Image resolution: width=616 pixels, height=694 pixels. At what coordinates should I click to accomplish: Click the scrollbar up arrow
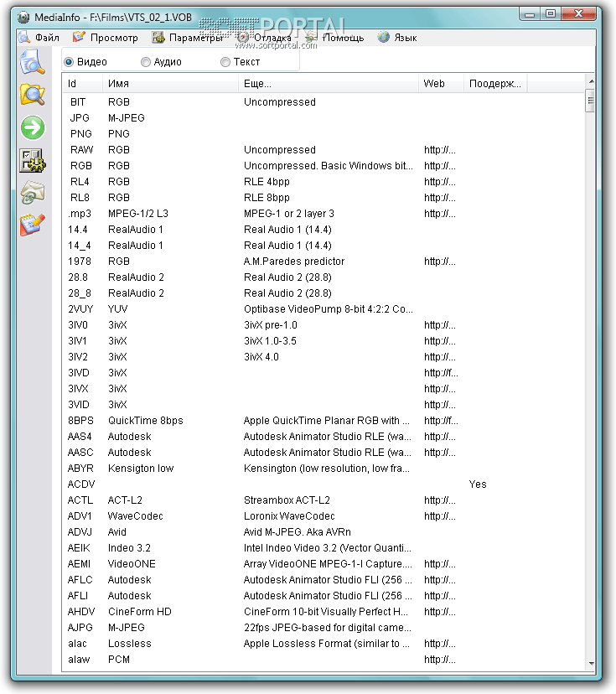(x=590, y=81)
